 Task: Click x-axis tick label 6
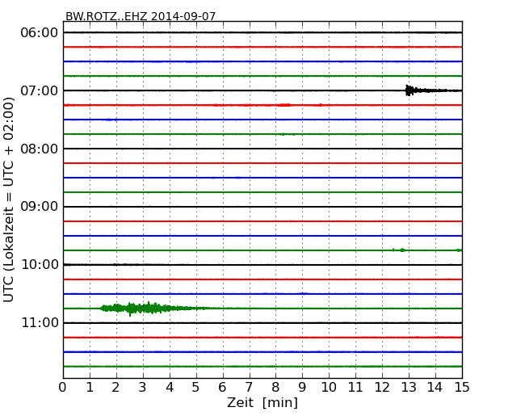(222, 388)
